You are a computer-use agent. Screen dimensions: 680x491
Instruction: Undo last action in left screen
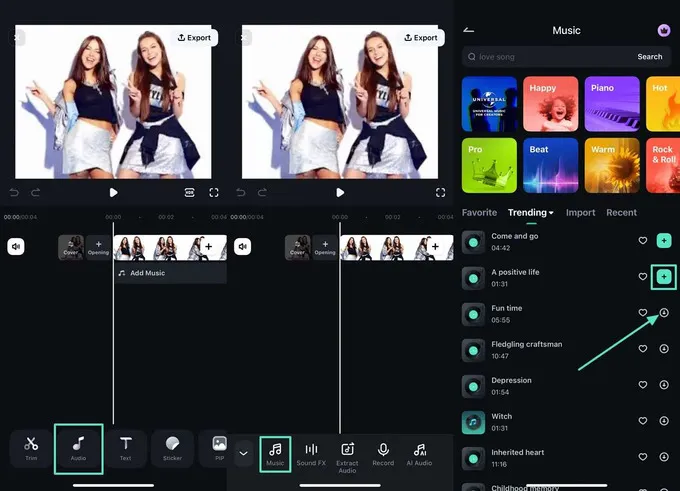[x=14, y=192]
